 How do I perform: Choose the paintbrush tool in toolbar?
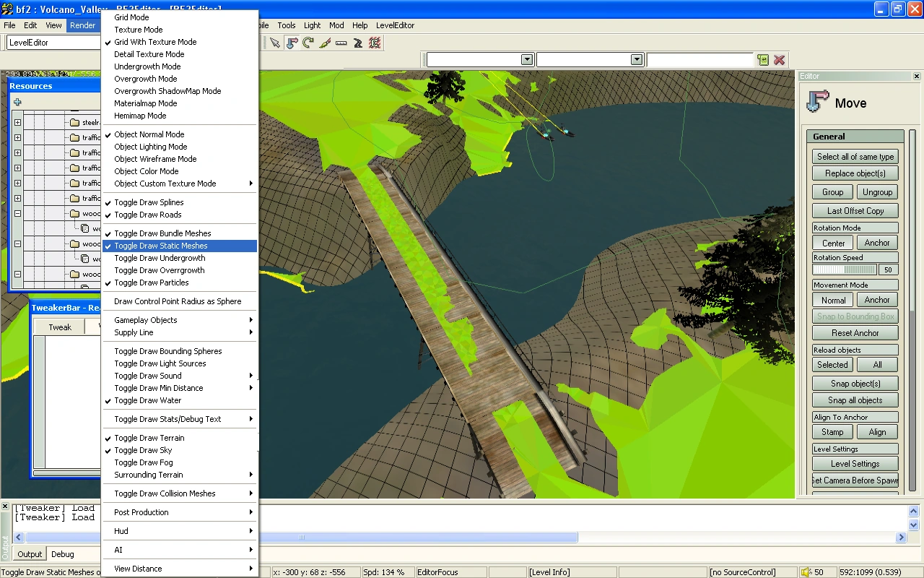click(325, 43)
